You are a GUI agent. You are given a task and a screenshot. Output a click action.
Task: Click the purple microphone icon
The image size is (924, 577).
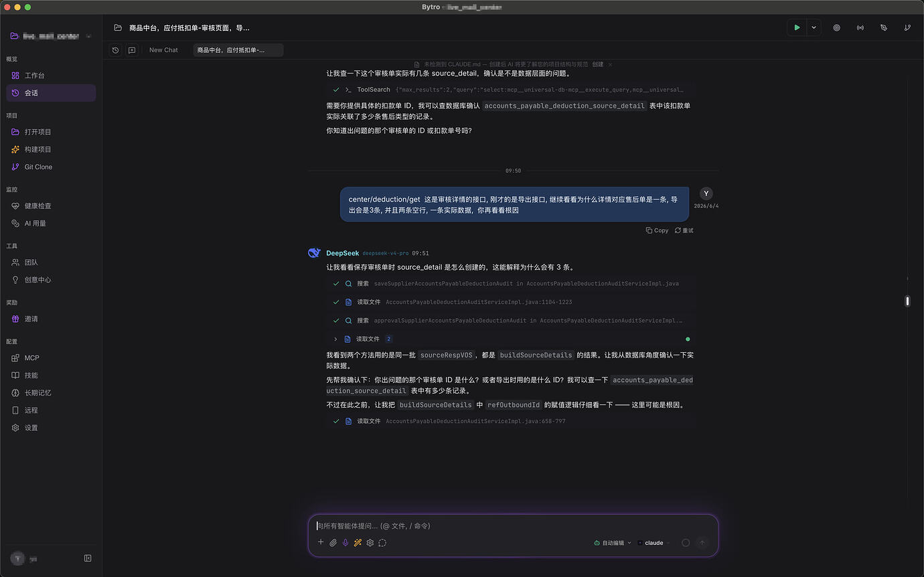345,543
